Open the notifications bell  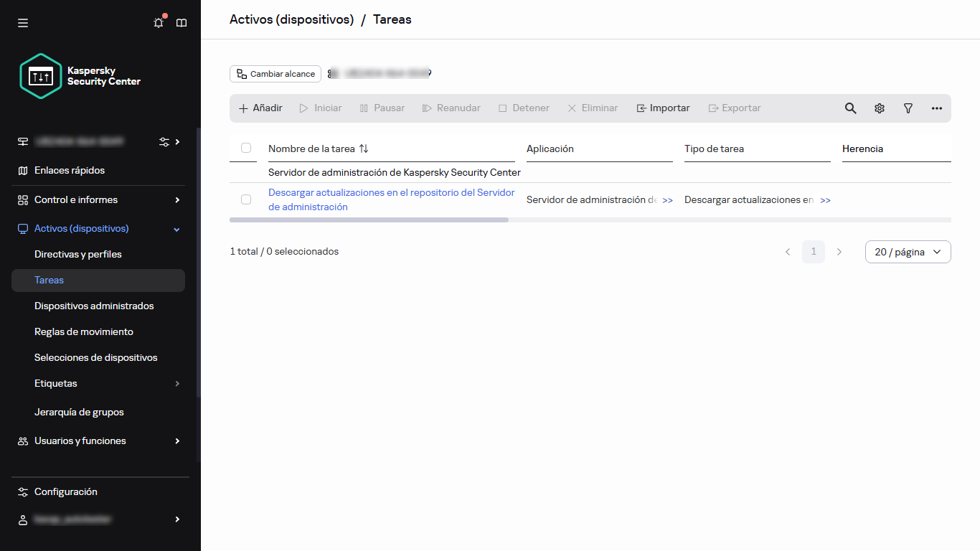point(158,22)
